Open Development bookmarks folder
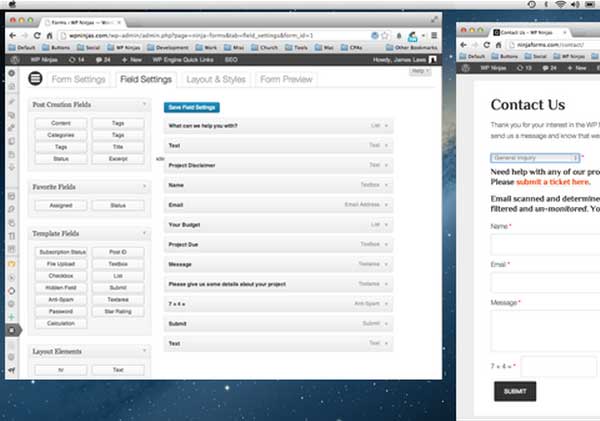Screen dimensions: 600x421 pyautogui.click(x=168, y=47)
